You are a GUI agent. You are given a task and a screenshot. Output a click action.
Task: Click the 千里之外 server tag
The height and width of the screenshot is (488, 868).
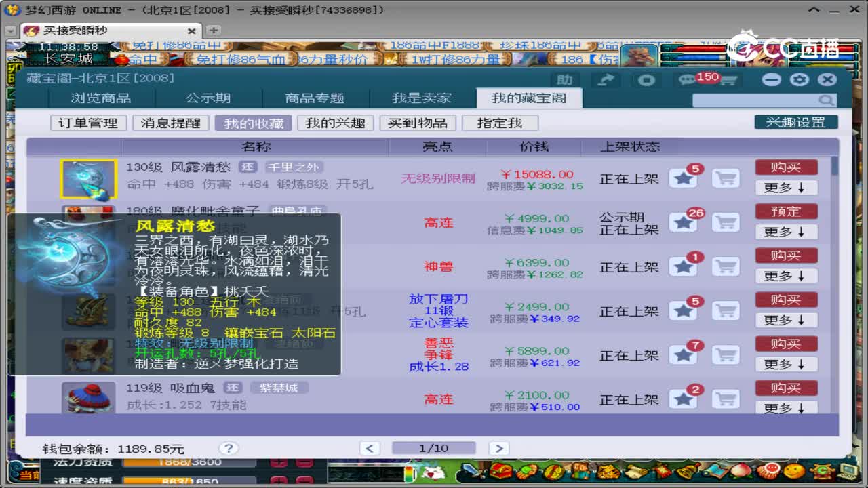coord(293,167)
